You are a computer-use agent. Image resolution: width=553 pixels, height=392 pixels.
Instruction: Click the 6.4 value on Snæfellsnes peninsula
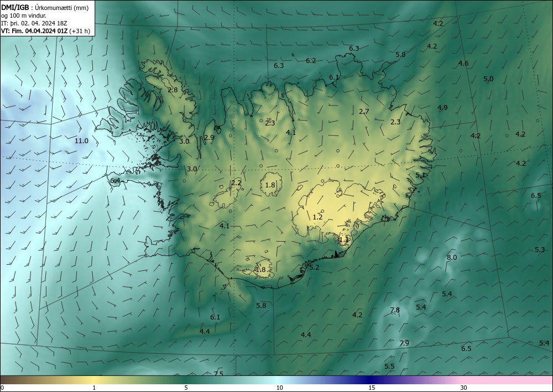pyautogui.click(x=116, y=181)
